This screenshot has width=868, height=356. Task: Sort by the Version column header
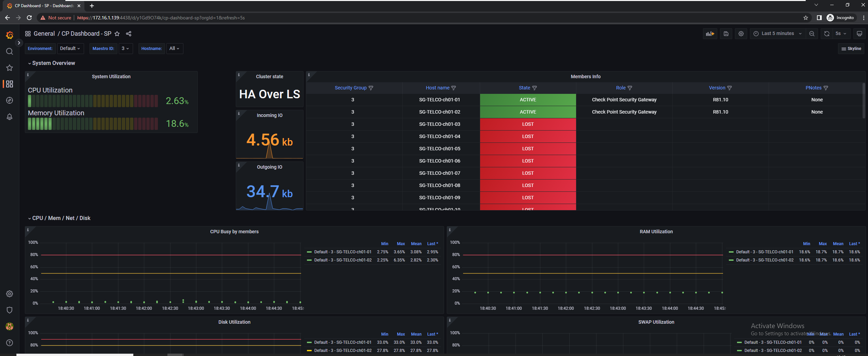pos(717,88)
